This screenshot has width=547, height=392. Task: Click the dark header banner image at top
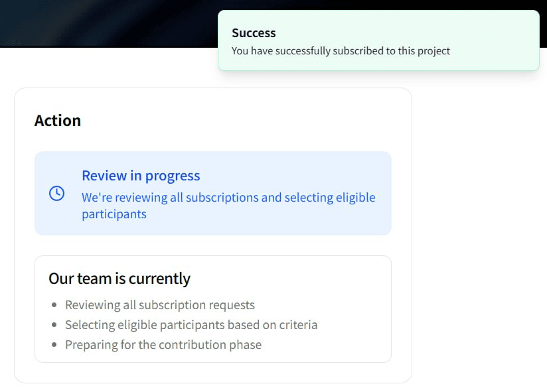(106, 23)
